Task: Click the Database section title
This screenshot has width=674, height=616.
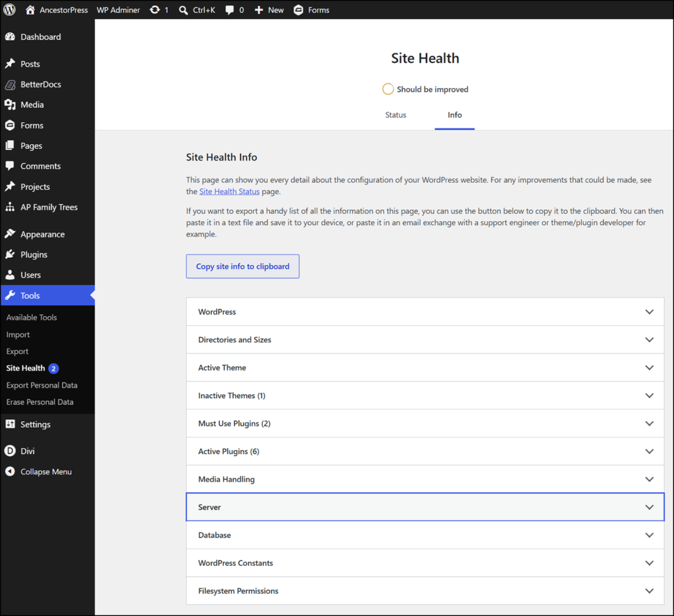Action: (215, 535)
